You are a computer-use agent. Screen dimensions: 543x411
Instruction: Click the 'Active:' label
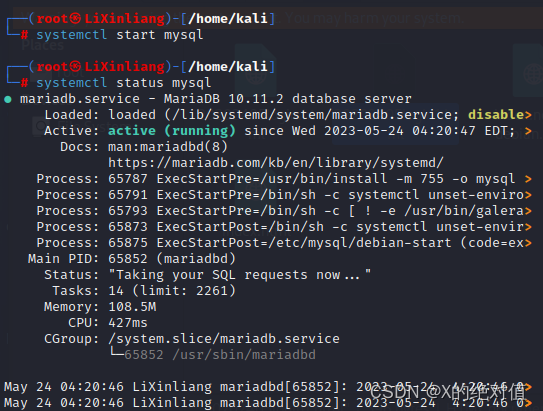click(72, 131)
